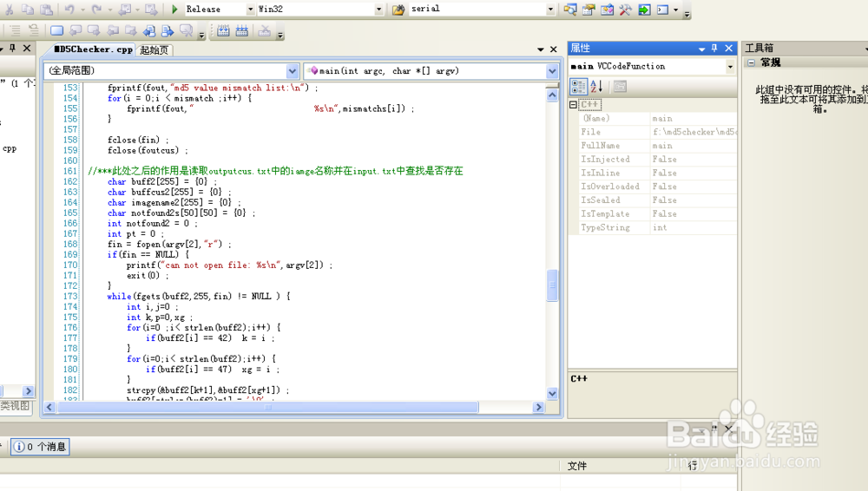
Task: Click the Paste clipboard icon
Action: tap(47, 10)
